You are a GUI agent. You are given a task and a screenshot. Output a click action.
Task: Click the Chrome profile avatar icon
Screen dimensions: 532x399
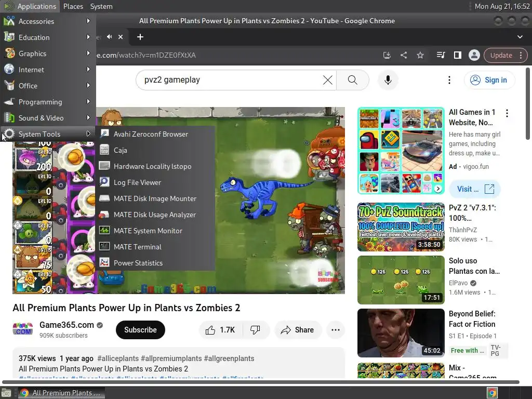point(474,55)
